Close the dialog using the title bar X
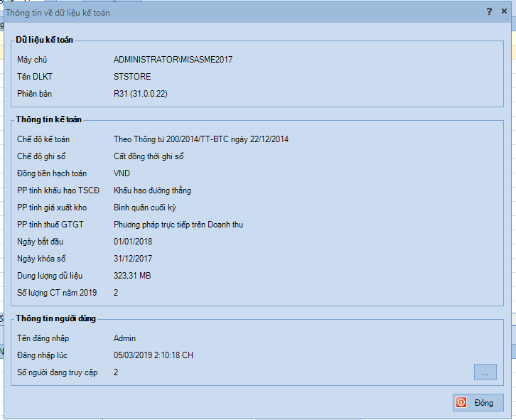 (505, 12)
